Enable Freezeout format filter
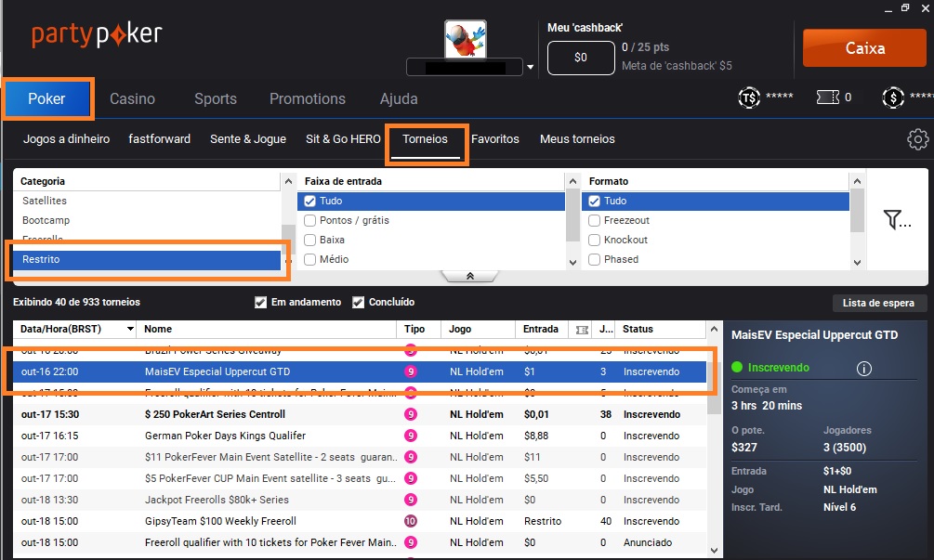 tap(594, 221)
